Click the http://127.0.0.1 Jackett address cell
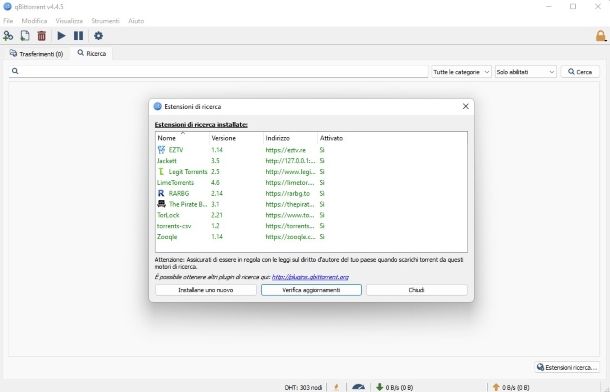Image resolution: width=610 pixels, height=392 pixels. 290,161
